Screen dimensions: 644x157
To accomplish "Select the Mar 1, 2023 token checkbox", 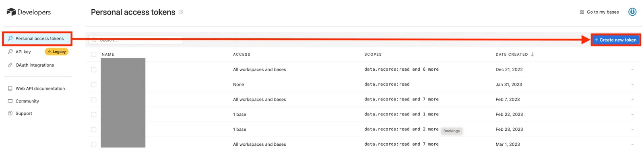I will tap(93, 144).
